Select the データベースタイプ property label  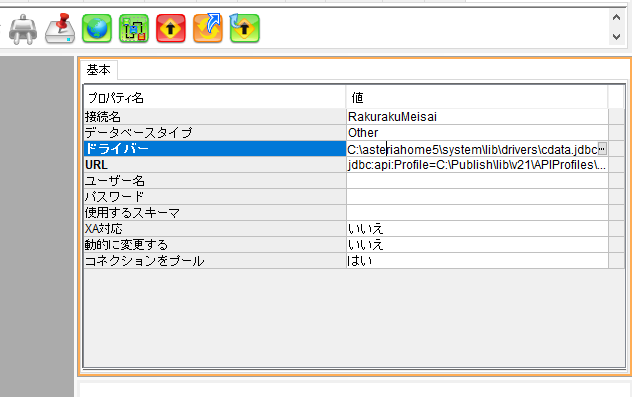215,133
